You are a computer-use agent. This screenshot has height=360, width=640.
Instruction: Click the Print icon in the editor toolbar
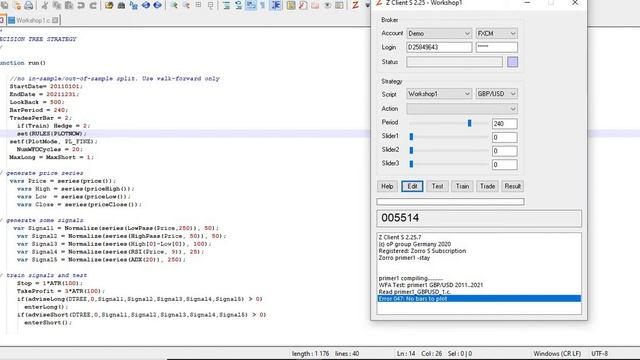(x=29, y=5)
